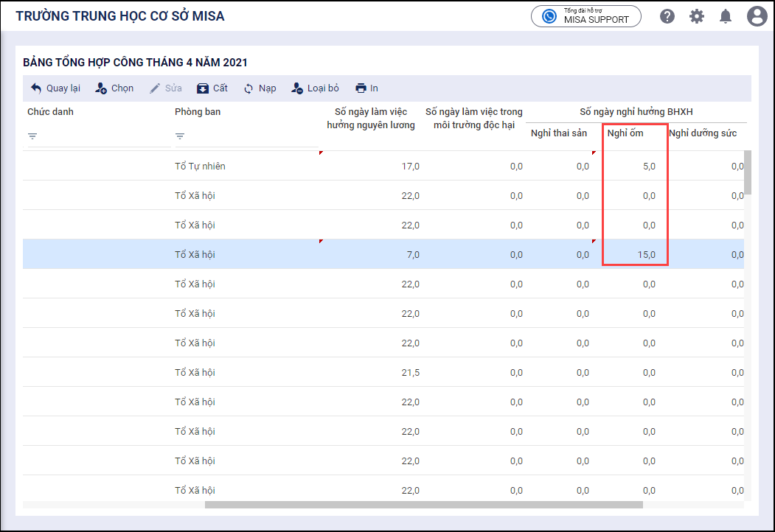The width and height of the screenshot is (775, 532).
Task: Click the MISA SUPPORT phone icon
Action: 549,16
